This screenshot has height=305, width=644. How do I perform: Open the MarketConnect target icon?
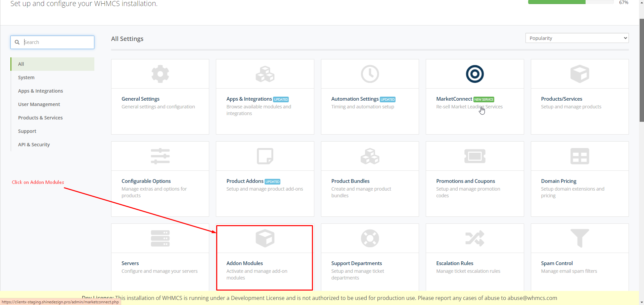[474, 74]
